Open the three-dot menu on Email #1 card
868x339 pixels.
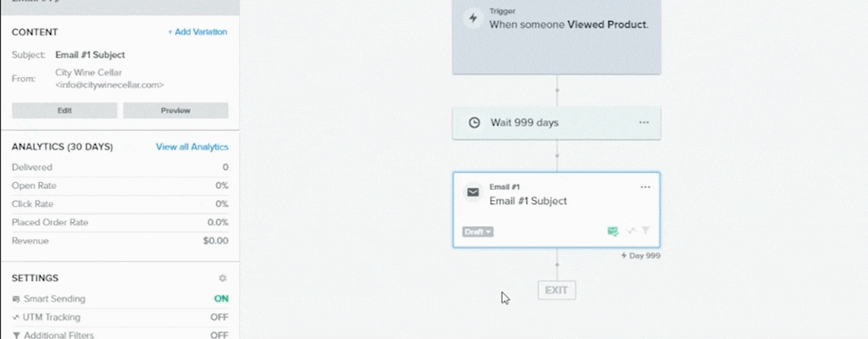(x=645, y=187)
